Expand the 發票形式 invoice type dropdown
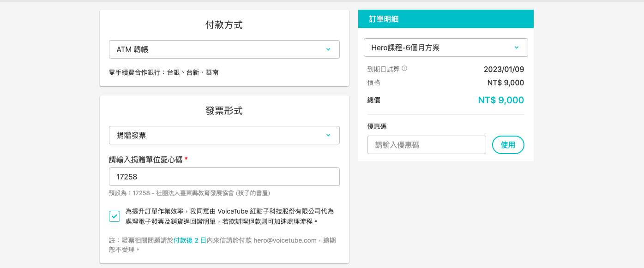The height and width of the screenshot is (268, 644). [224, 135]
